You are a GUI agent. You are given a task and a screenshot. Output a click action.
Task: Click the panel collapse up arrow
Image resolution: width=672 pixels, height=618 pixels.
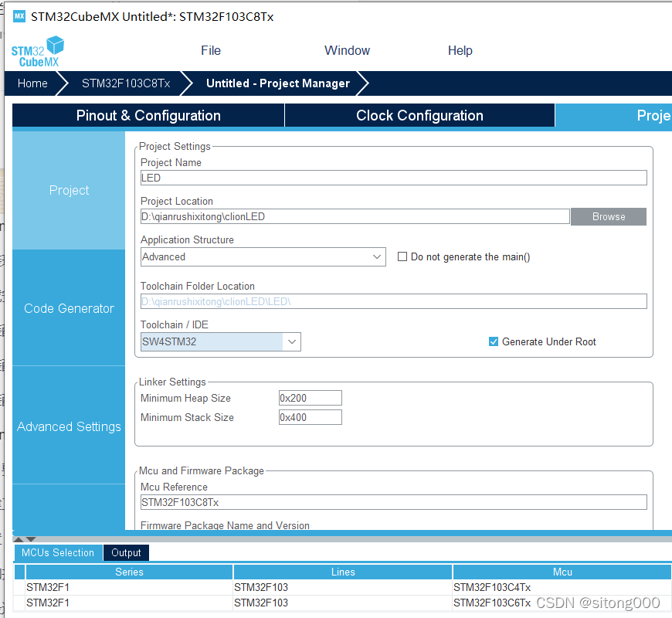click(x=19, y=539)
